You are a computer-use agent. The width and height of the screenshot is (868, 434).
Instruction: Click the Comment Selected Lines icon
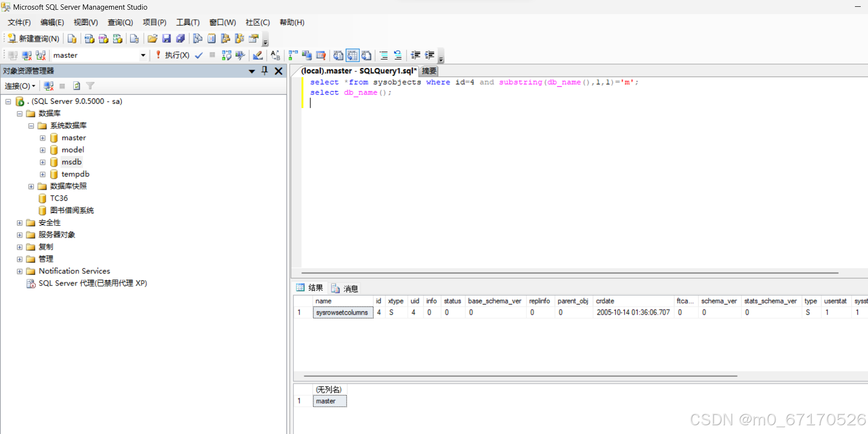[x=384, y=55]
